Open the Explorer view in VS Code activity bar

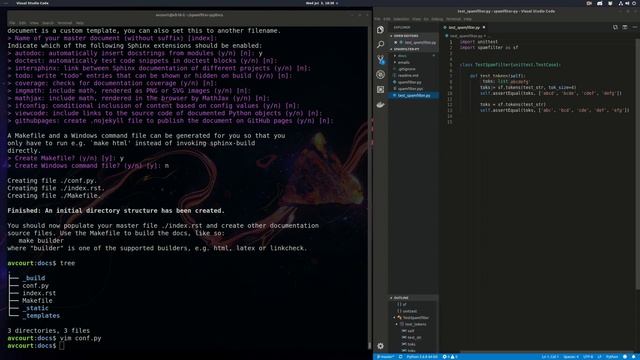tap(380, 30)
